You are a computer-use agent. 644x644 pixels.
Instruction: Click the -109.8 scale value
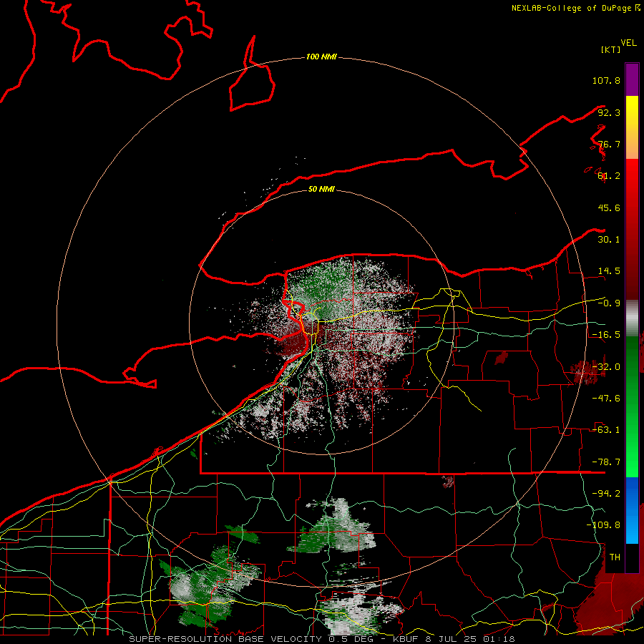pos(603,525)
